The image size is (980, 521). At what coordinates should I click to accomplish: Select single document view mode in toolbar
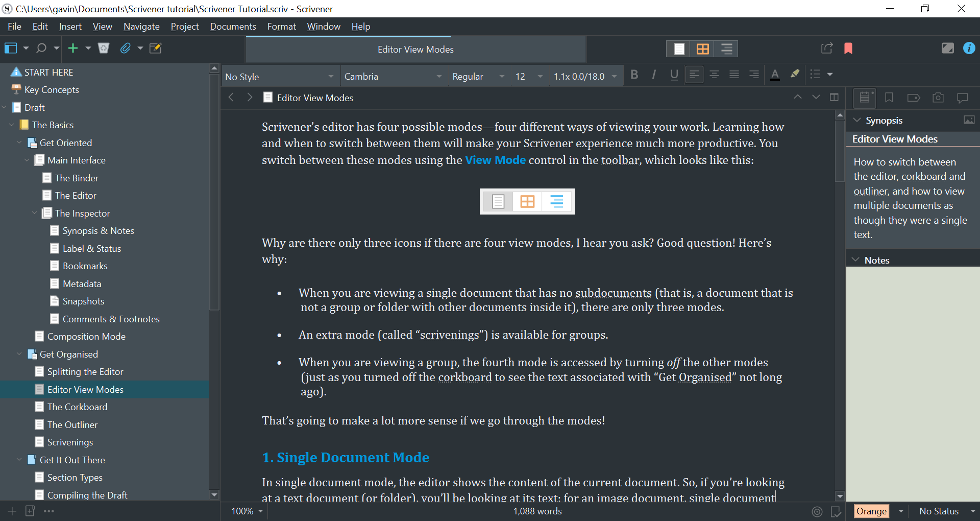click(679, 49)
